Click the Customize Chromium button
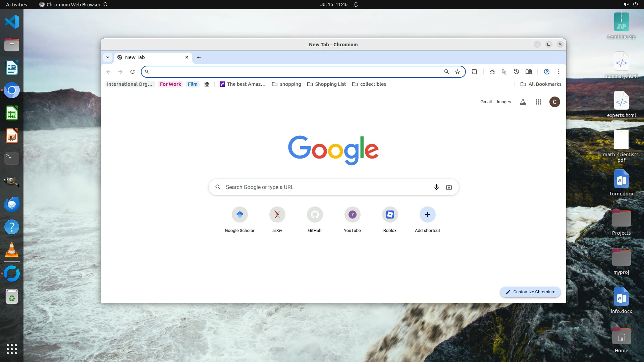Image resolution: width=644 pixels, height=362 pixels. [x=530, y=292]
